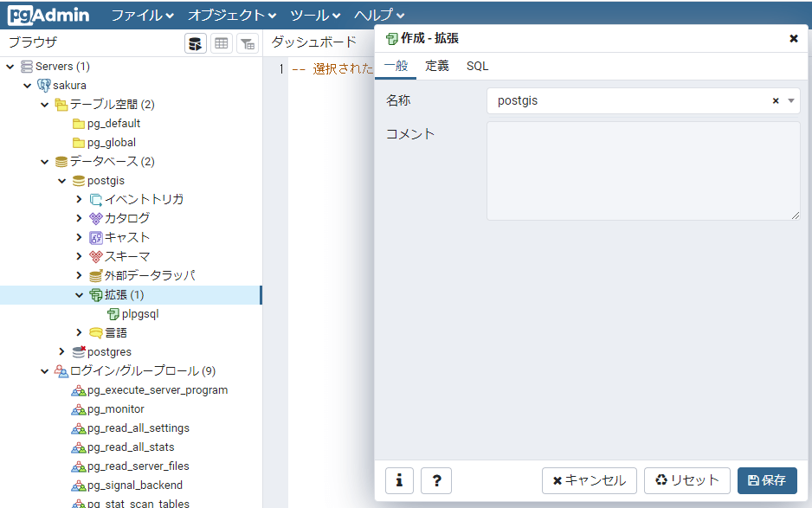Expand the スキーマ node
Viewport: 812px width, 508px height.
[x=79, y=256]
